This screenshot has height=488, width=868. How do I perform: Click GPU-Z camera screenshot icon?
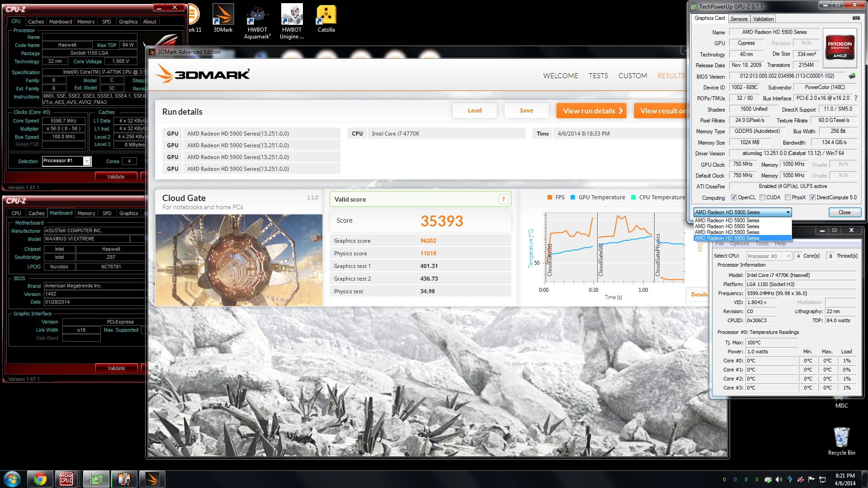click(x=856, y=18)
